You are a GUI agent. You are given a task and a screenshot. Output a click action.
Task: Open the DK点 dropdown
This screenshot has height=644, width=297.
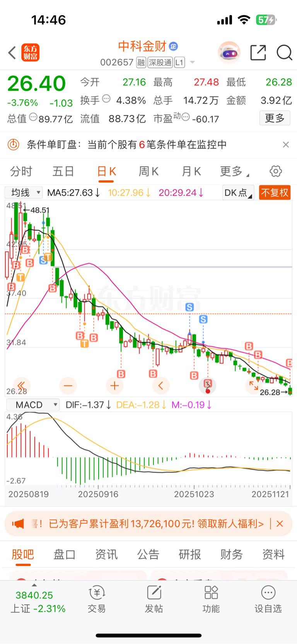238,192
